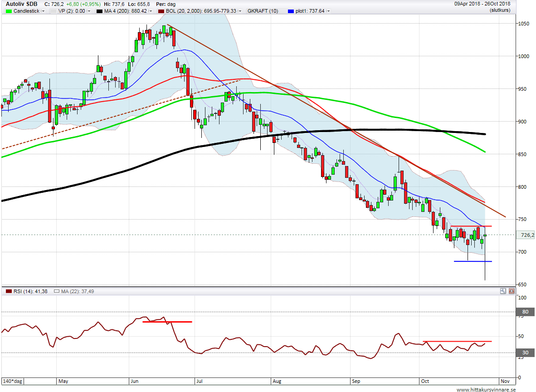The image size is (536, 392).
Task: Click the dark red RSI (14) swatch
Action: click(x=9, y=291)
